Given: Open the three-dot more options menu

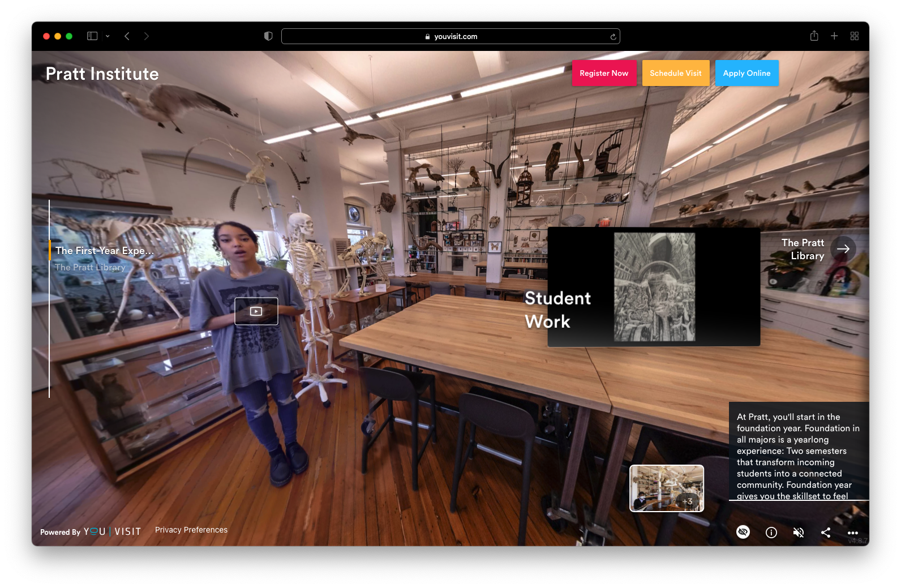Looking at the screenshot, I should [853, 533].
